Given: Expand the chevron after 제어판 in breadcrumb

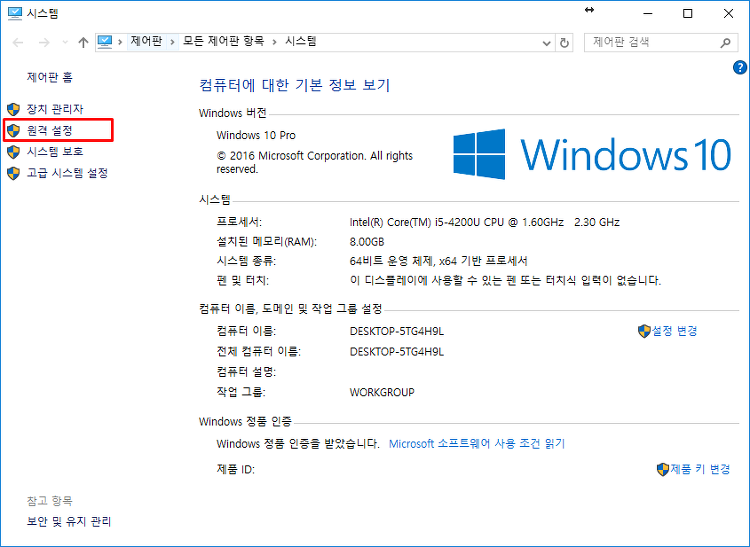Looking at the screenshot, I should (172, 42).
